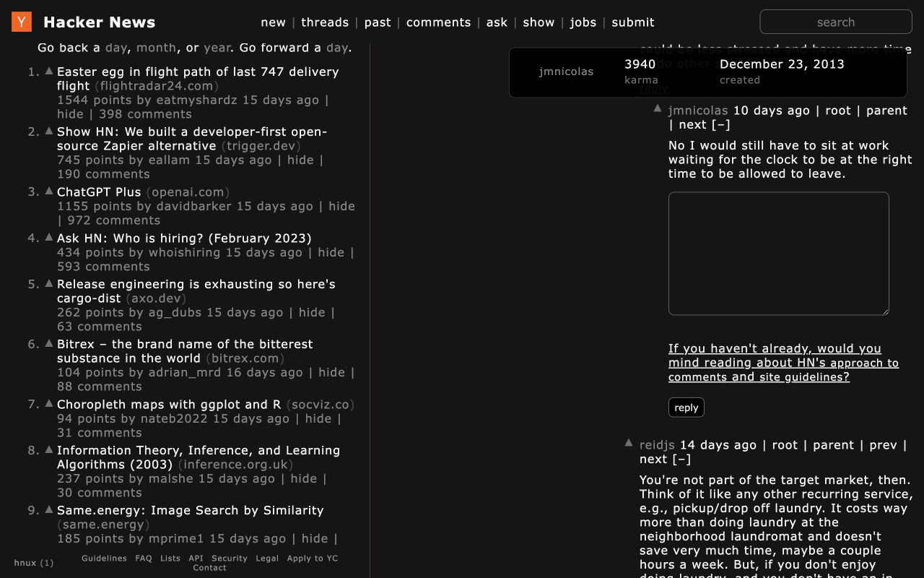Click inside the comment reply textbox

[x=778, y=253]
